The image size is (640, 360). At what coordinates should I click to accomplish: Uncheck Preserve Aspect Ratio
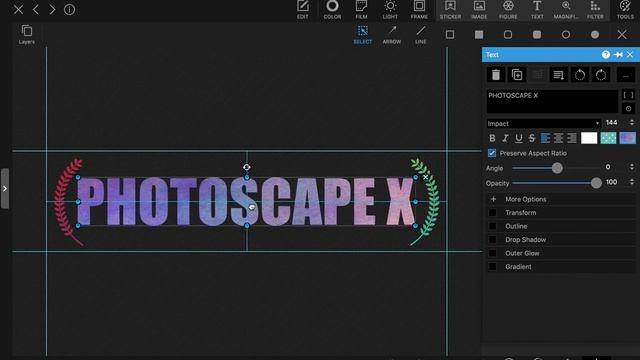point(492,153)
